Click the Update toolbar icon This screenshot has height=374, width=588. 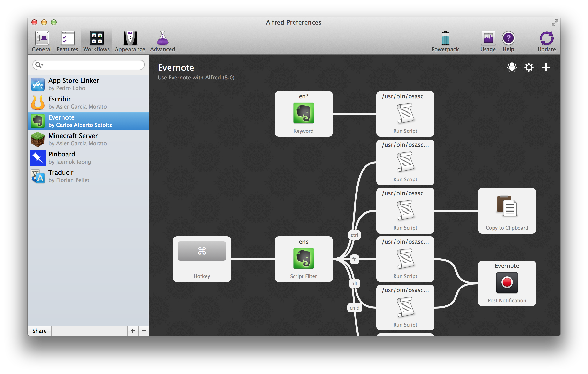[x=547, y=41]
